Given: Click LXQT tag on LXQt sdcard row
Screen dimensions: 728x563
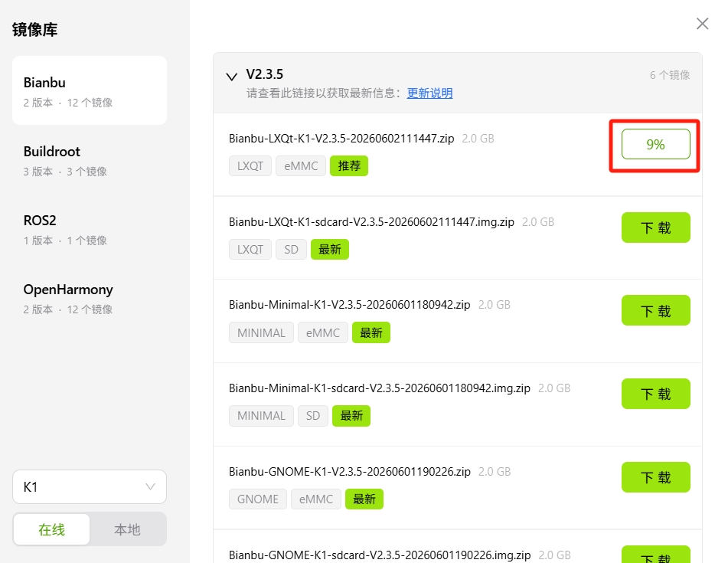Looking at the screenshot, I should click(x=250, y=250).
